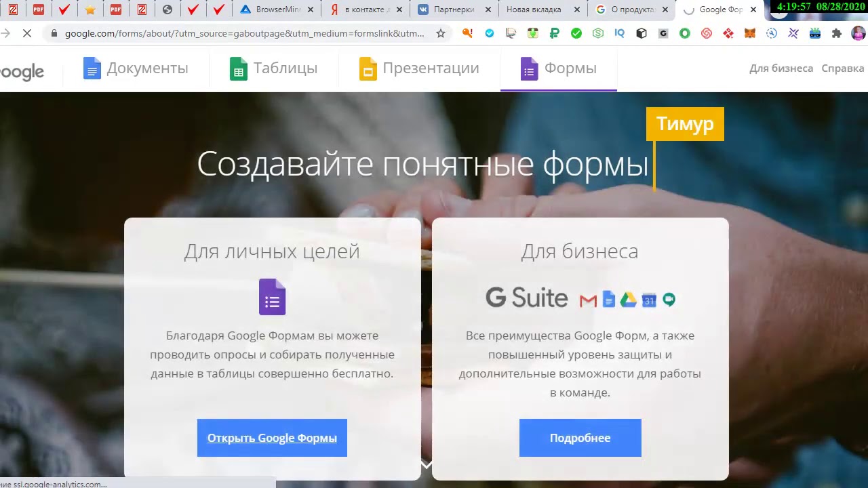Click the address bar URL field
868x488 pixels.
[245, 33]
